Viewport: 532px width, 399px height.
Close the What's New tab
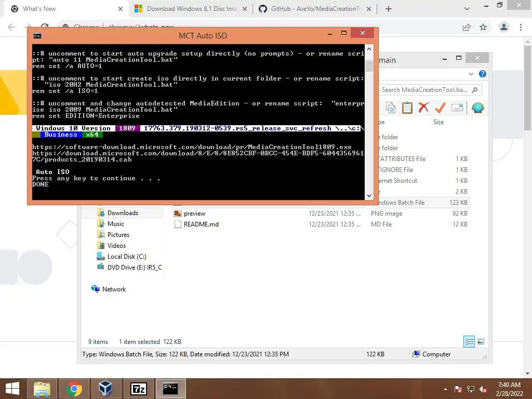point(121,9)
